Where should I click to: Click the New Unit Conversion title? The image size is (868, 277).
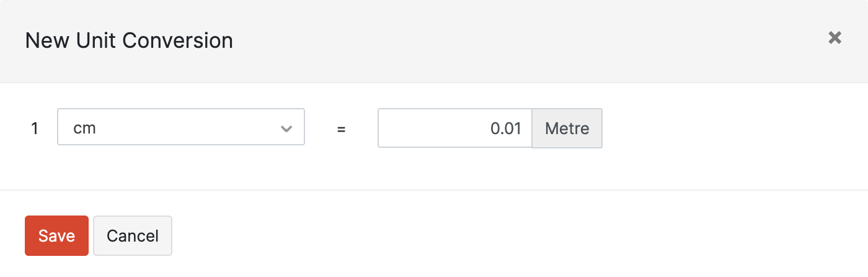pos(129,41)
